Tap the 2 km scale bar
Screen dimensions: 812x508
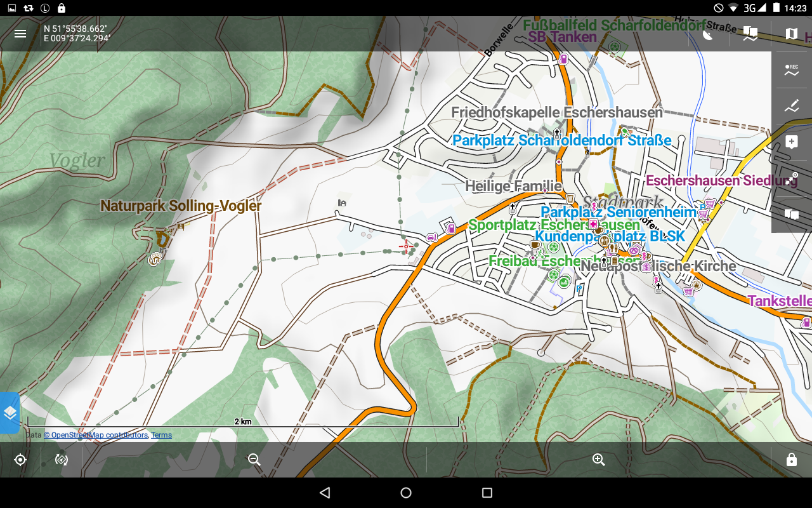243,422
